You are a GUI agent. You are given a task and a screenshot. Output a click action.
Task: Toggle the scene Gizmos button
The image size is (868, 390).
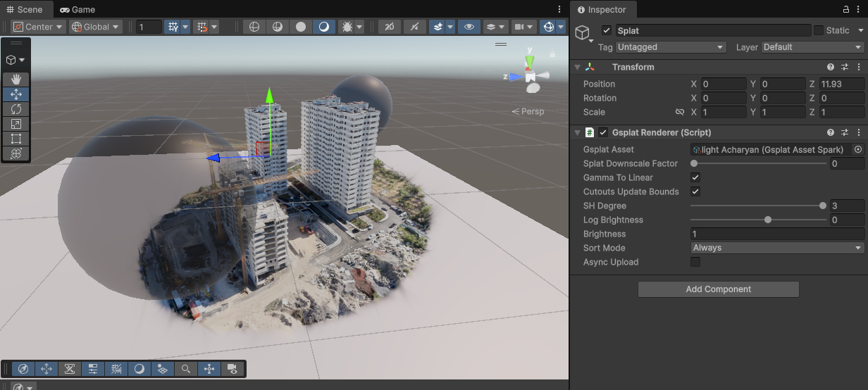(548, 27)
